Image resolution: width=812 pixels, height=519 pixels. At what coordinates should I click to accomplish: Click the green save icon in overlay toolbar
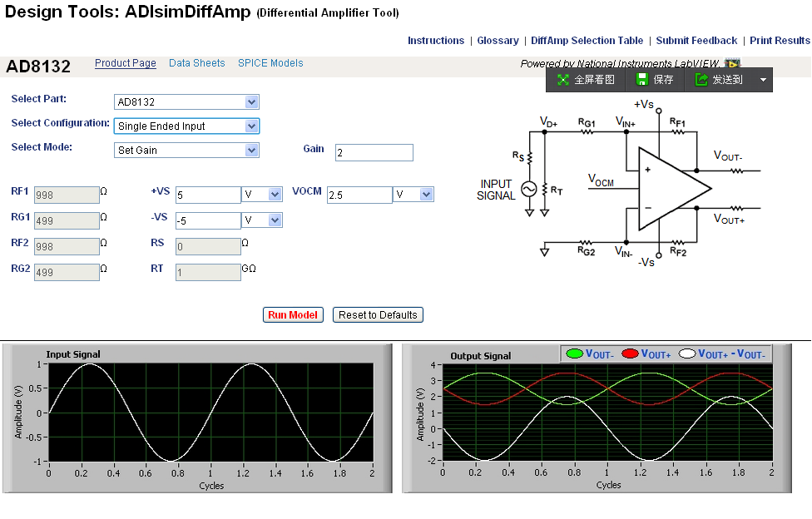tap(642, 79)
